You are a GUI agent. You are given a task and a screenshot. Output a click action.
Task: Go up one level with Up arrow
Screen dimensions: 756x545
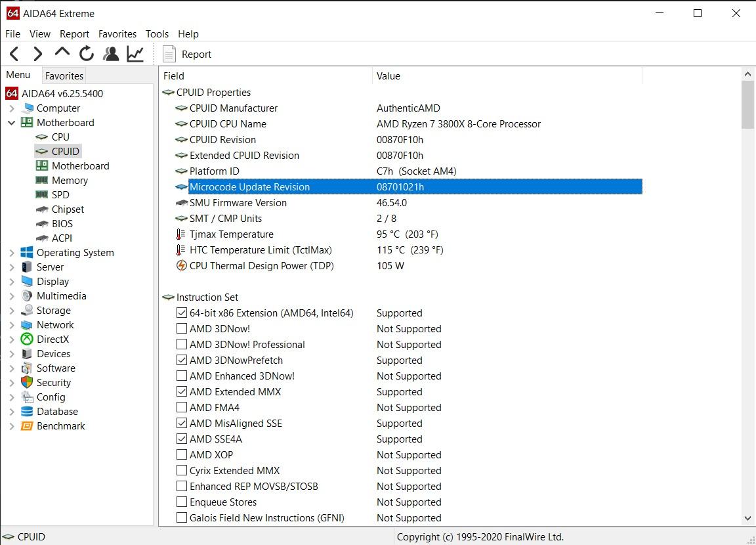[x=62, y=52]
